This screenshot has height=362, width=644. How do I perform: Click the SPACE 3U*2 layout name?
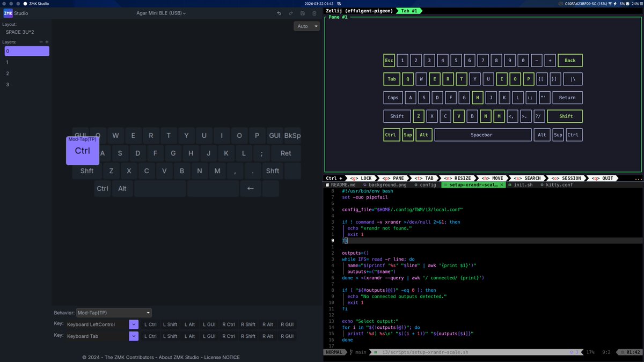[x=20, y=32]
